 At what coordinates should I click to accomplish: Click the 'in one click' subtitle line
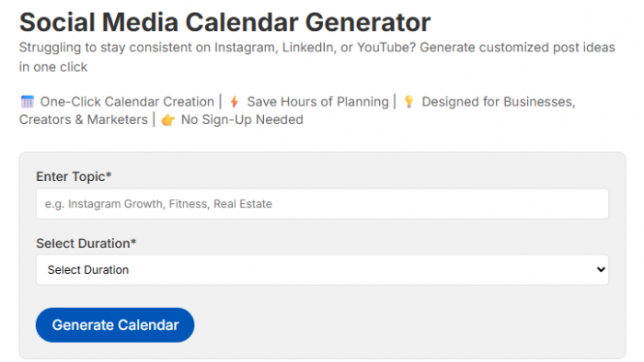53,67
